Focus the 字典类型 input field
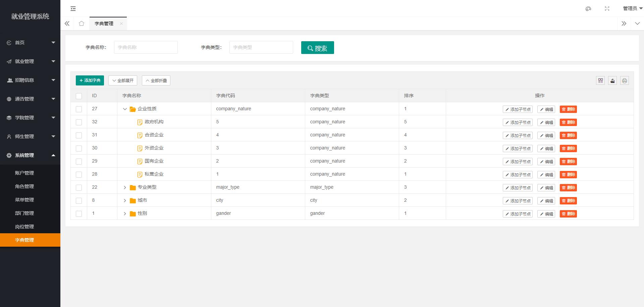 (x=261, y=47)
